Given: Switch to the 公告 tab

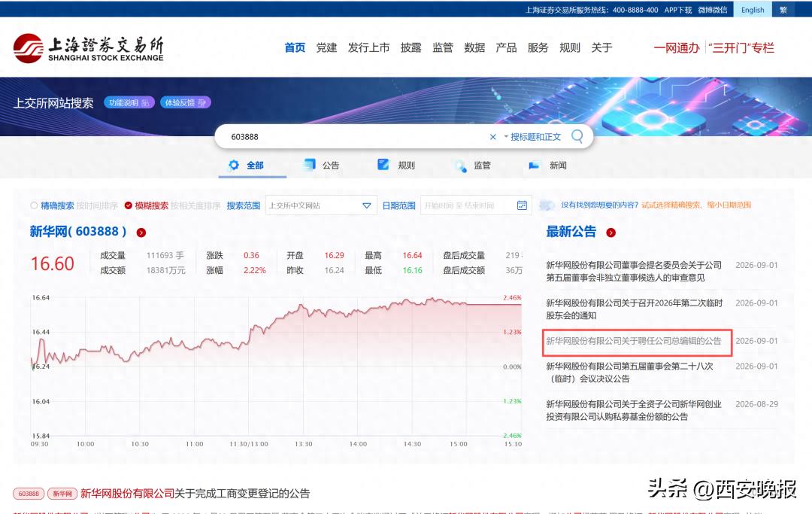Looking at the screenshot, I should pos(322,166).
